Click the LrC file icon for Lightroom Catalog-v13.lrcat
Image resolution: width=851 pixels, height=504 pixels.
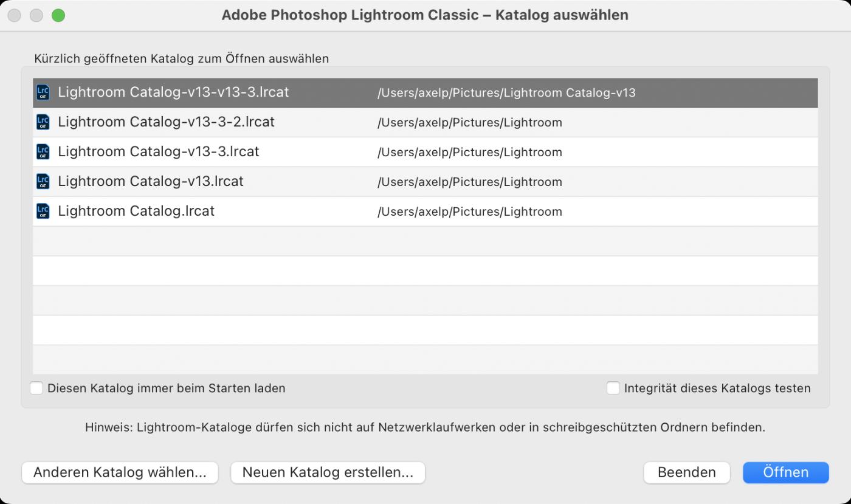(x=43, y=182)
